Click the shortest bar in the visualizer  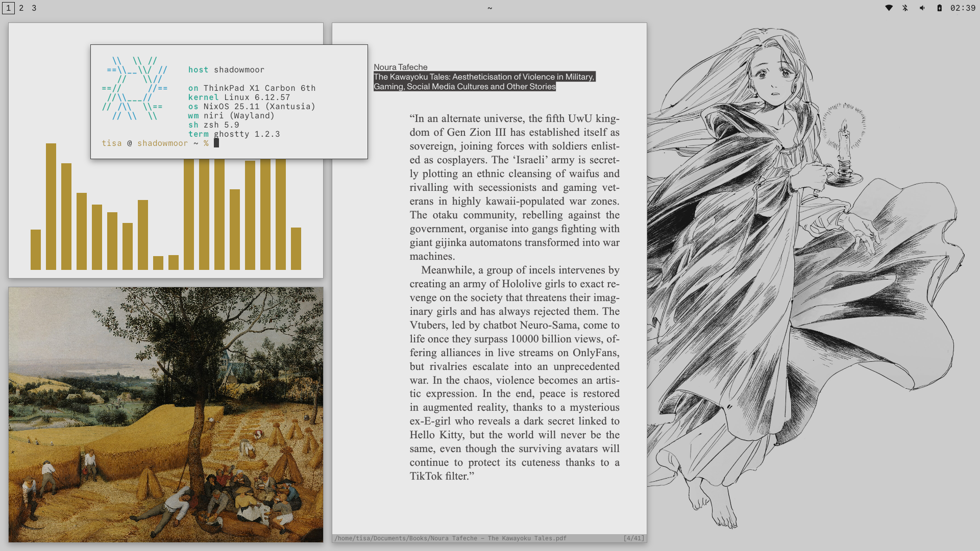click(158, 263)
